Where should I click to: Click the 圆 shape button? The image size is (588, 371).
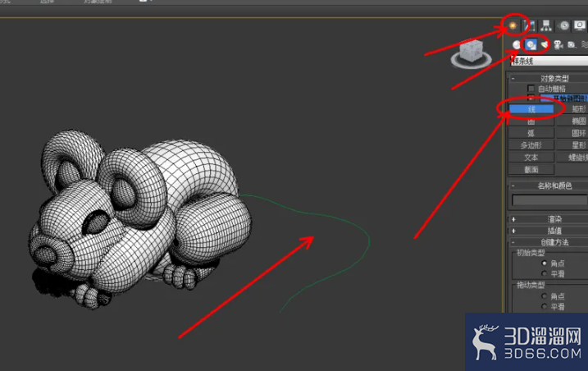tap(531, 121)
